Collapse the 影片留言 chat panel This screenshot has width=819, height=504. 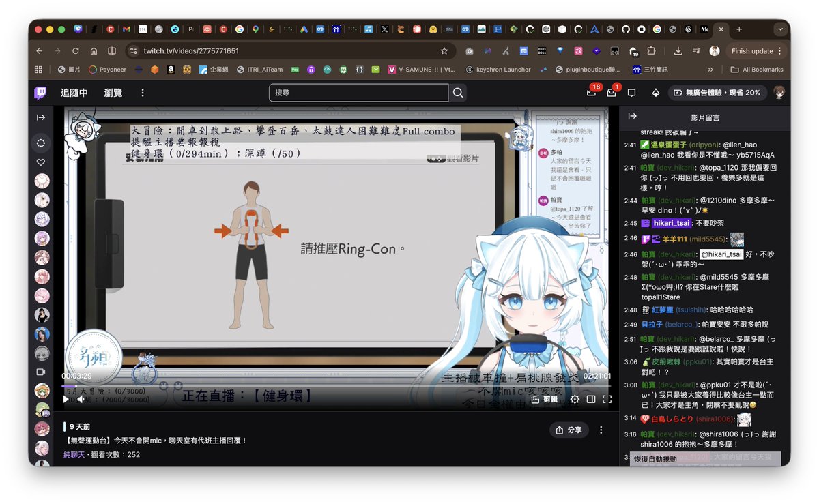click(632, 117)
